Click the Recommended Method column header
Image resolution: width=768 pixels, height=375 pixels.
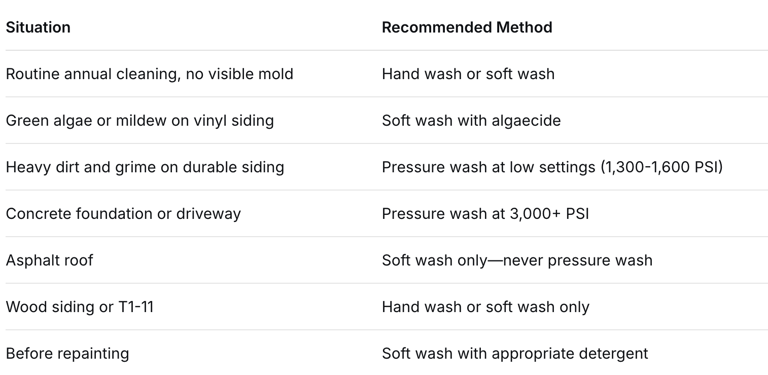click(x=467, y=27)
